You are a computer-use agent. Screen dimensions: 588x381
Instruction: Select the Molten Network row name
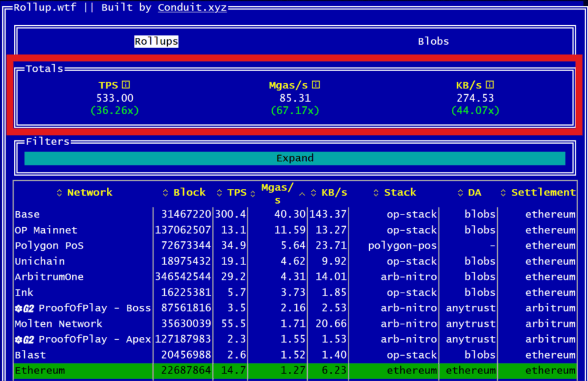(59, 324)
